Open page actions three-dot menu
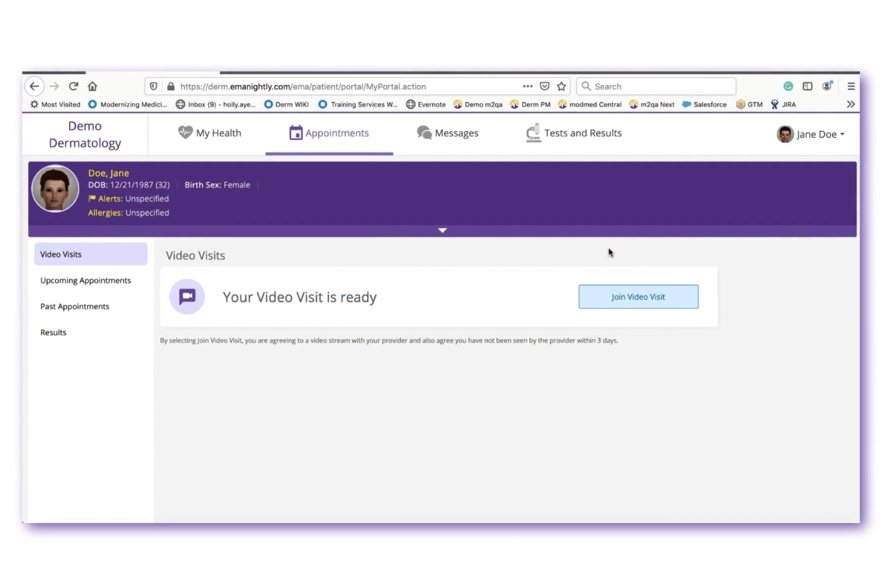This screenshot has width=882, height=588. [527, 86]
